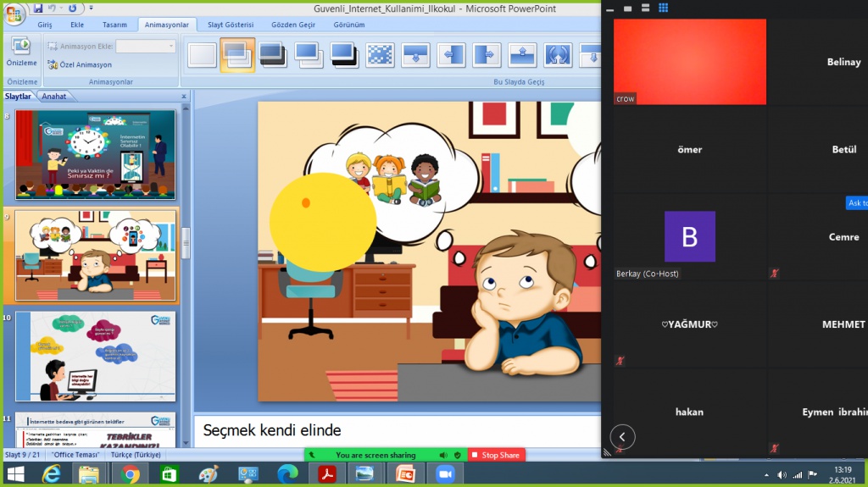Open the Slayt Gösterisi ribbon tab
This screenshot has width=868, height=487.
(x=231, y=25)
